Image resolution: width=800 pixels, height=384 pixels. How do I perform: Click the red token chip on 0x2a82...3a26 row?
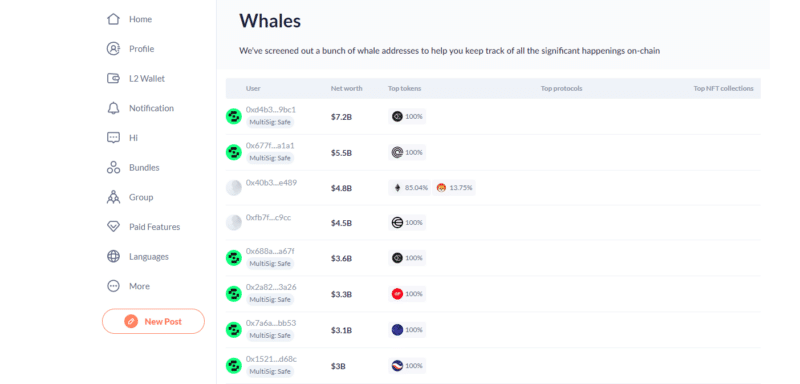pyautogui.click(x=407, y=294)
